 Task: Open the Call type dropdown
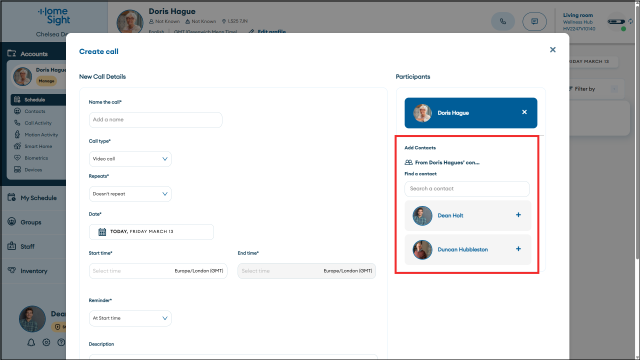point(130,159)
